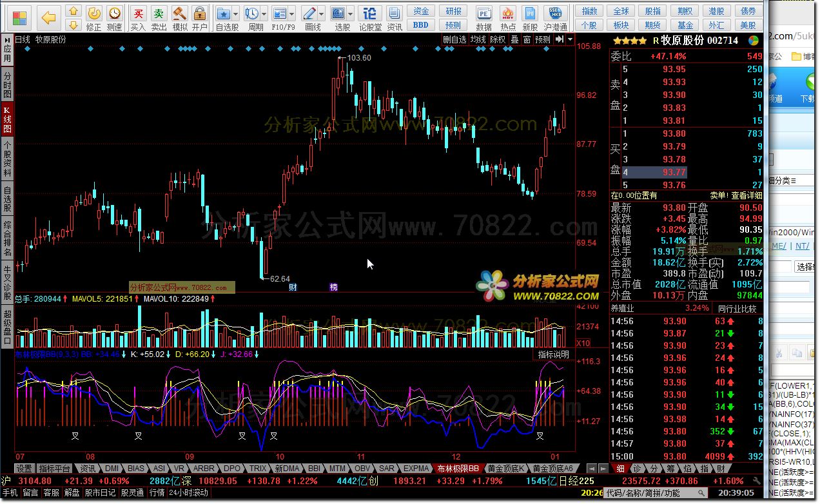
Task: Expand the 画线 dropdown arrow
Action: (322, 14)
